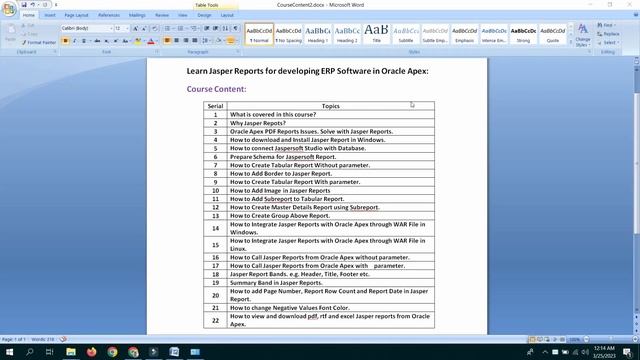Expand the styles gallery

pyautogui.click(x=571, y=42)
